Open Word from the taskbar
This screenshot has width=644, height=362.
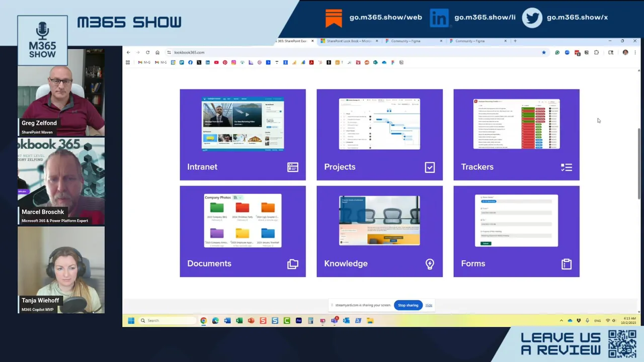pos(227,320)
